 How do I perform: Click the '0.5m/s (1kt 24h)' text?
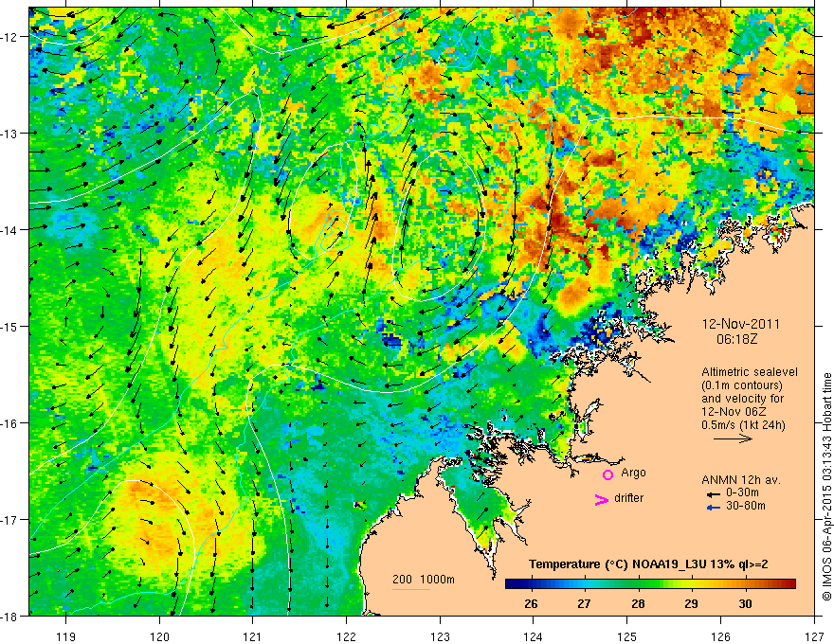point(743,425)
